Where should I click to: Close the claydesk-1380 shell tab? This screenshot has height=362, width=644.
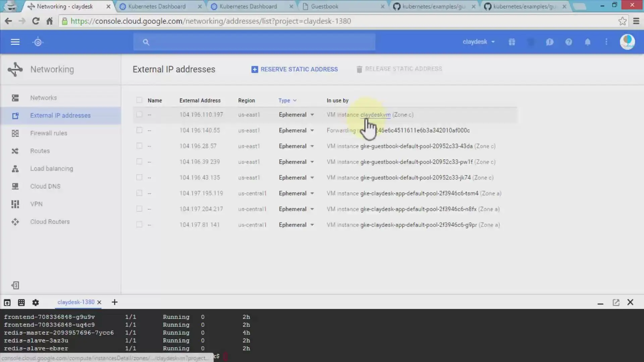tap(99, 302)
